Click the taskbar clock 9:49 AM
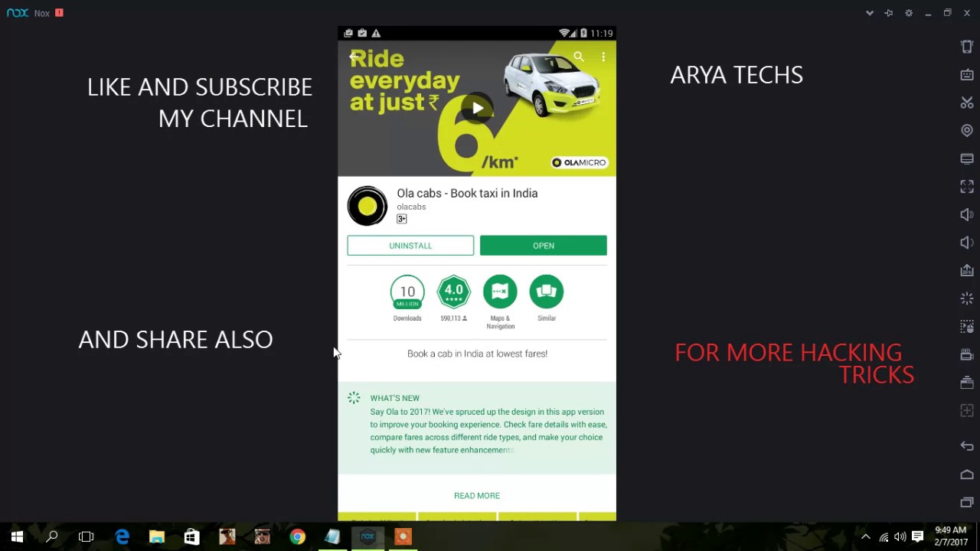Screen dimensions: 980x551 click(x=950, y=530)
